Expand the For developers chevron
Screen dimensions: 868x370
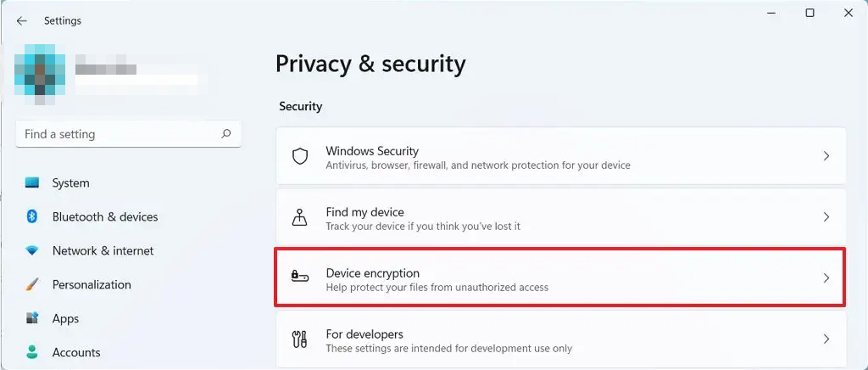[x=826, y=339]
